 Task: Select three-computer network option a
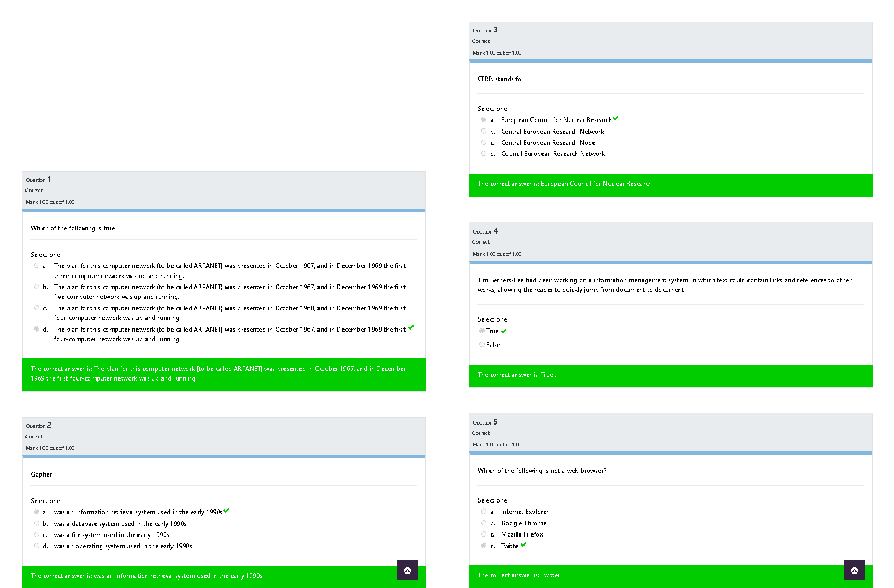coord(37,266)
